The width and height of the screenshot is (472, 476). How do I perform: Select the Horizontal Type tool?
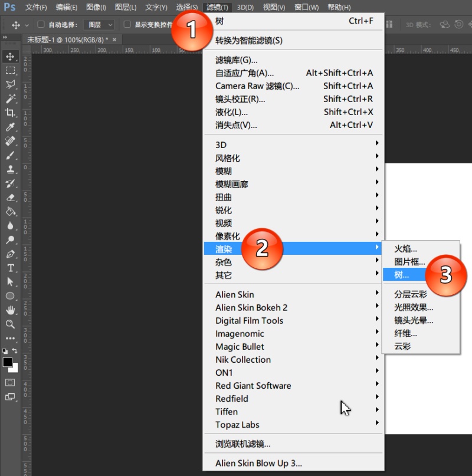click(10, 268)
